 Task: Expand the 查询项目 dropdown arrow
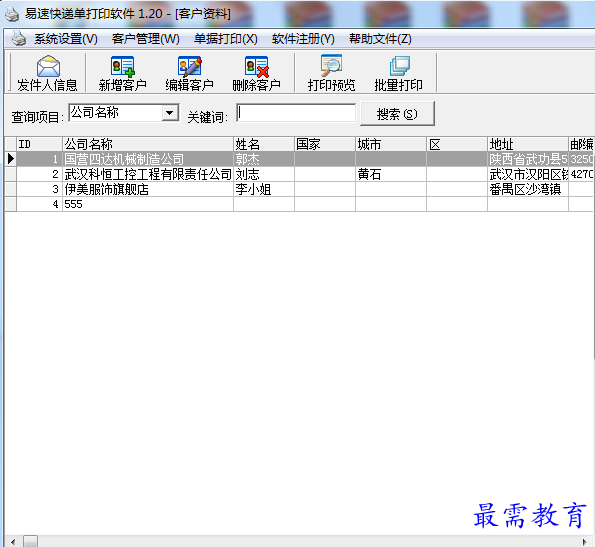pyautogui.click(x=170, y=113)
